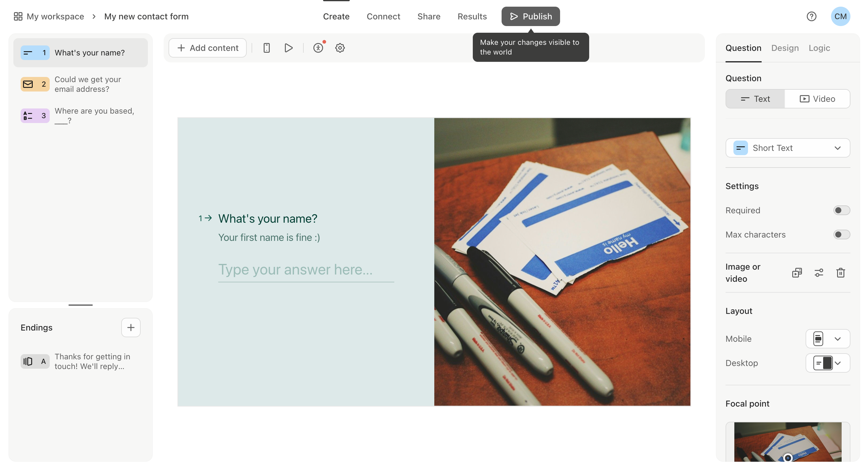The width and height of the screenshot is (868, 469).
Task: Click the play preview icon
Action: 289,48
